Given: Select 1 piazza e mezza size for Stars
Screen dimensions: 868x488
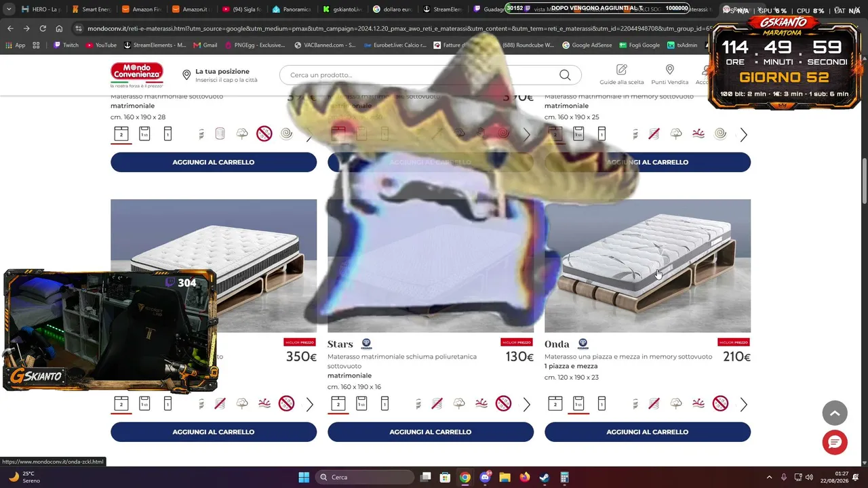Looking at the screenshot, I should 361,404.
